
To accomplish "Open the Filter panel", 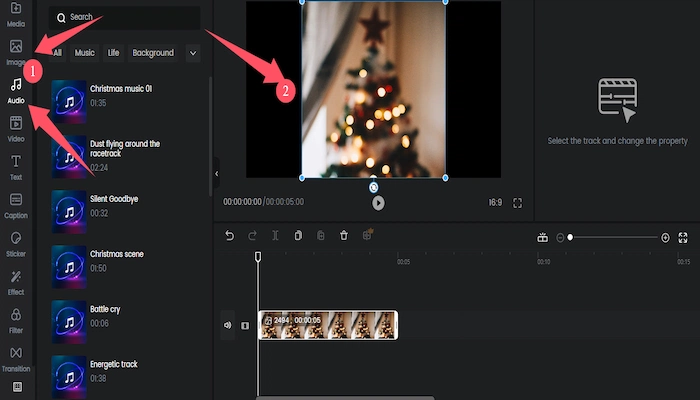I will [16, 319].
